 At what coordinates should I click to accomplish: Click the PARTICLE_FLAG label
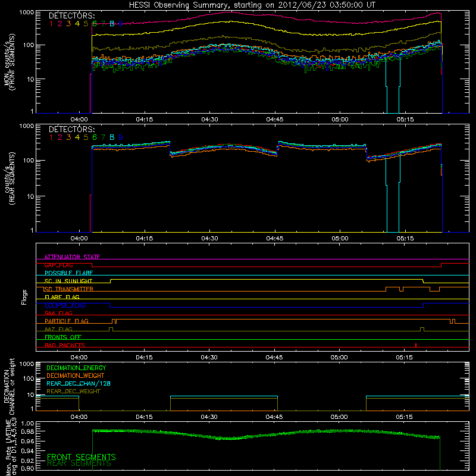[x=67, y=321]
